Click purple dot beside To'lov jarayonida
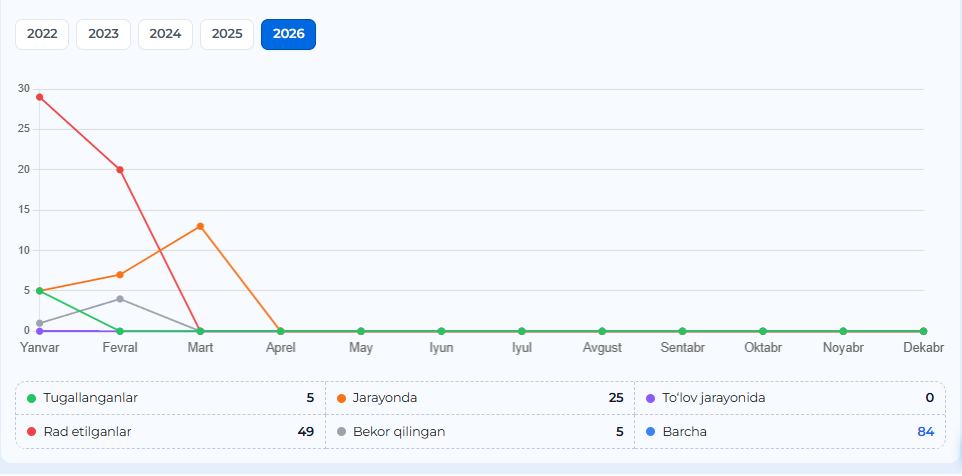 click(651, 398)
